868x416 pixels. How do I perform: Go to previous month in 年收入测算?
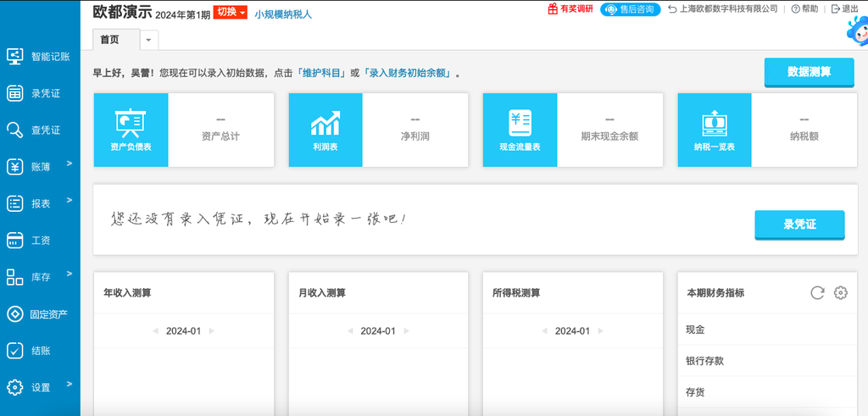pos(156,330)
